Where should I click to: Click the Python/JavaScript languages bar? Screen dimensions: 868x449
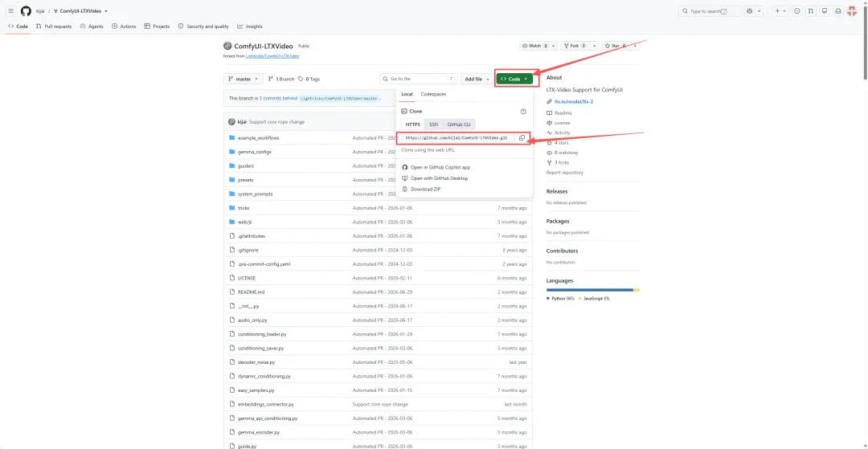click(x=593, y=290)
